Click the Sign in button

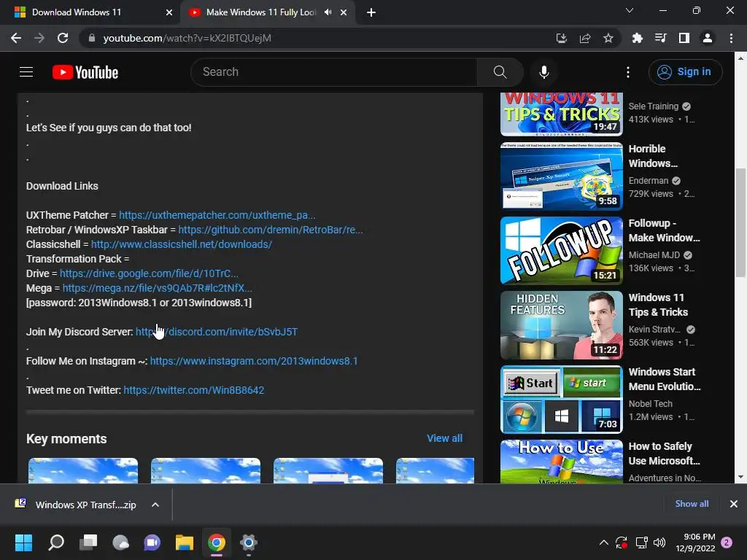click(684, 72)
